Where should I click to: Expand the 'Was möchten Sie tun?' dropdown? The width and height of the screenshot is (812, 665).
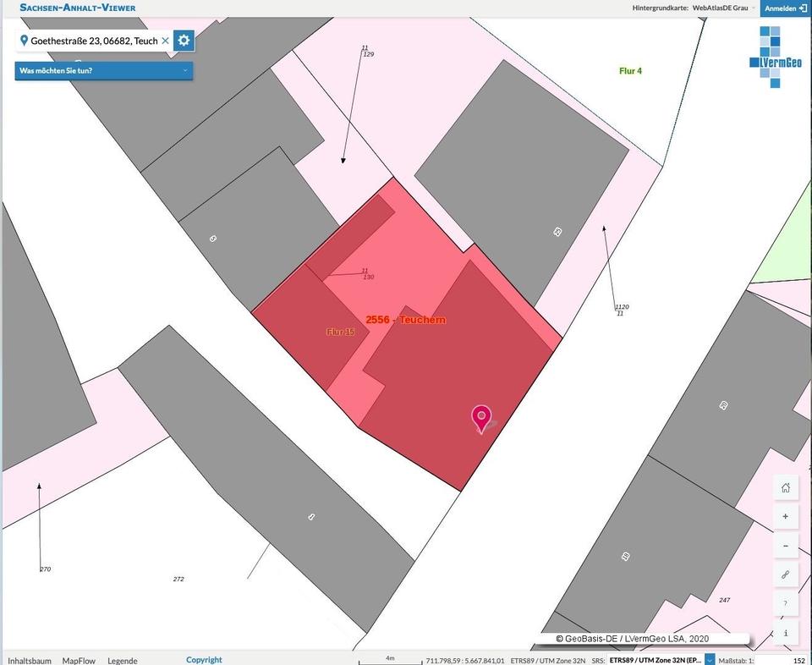103,70
